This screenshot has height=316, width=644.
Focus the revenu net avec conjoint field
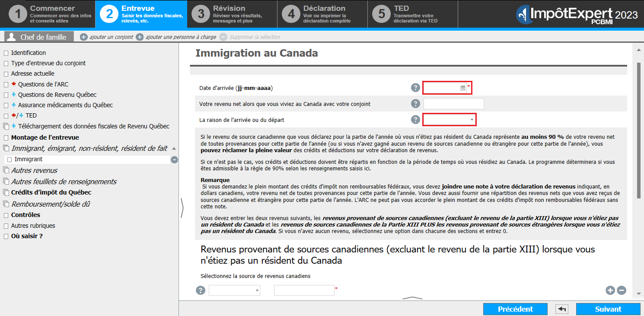pyautogui.click(x=454, y=104)
